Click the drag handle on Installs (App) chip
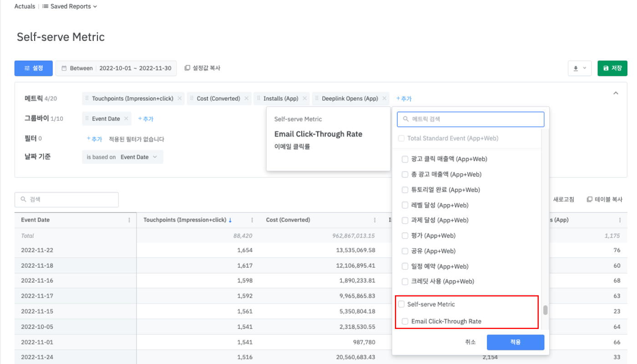The width and height of the screenshot is (637, 364). (x=258, y=99)
